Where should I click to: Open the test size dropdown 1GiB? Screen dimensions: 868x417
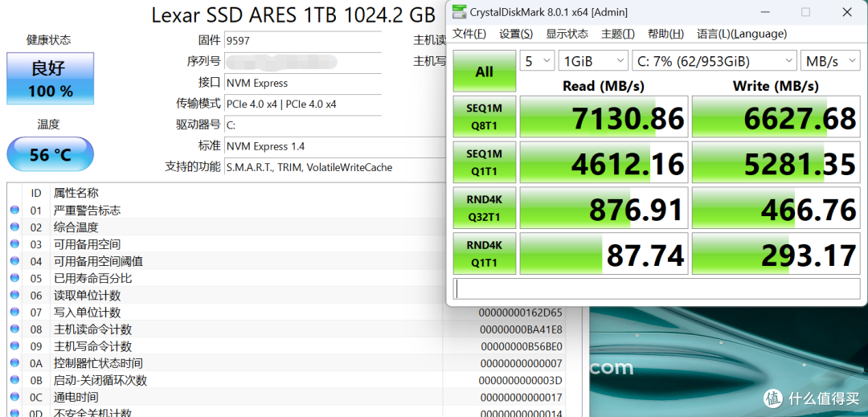(x=593, y=61)
